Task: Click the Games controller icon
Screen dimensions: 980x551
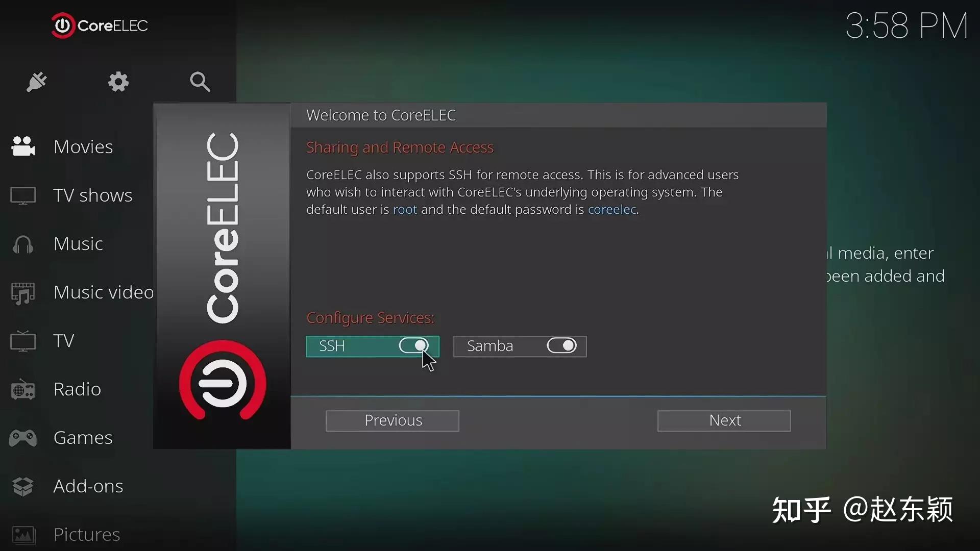Action: coord(23,438)
